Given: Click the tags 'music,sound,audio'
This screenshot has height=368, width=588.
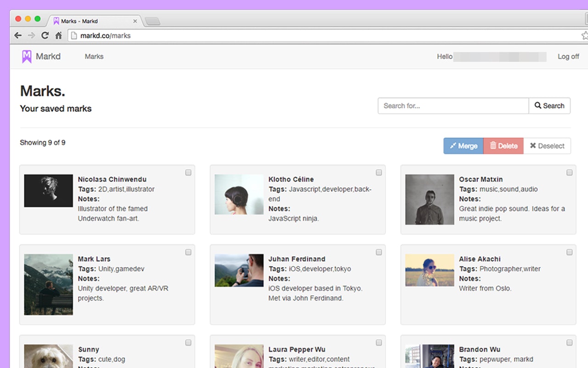Looking at the screenshot, I should coord(509,189).
